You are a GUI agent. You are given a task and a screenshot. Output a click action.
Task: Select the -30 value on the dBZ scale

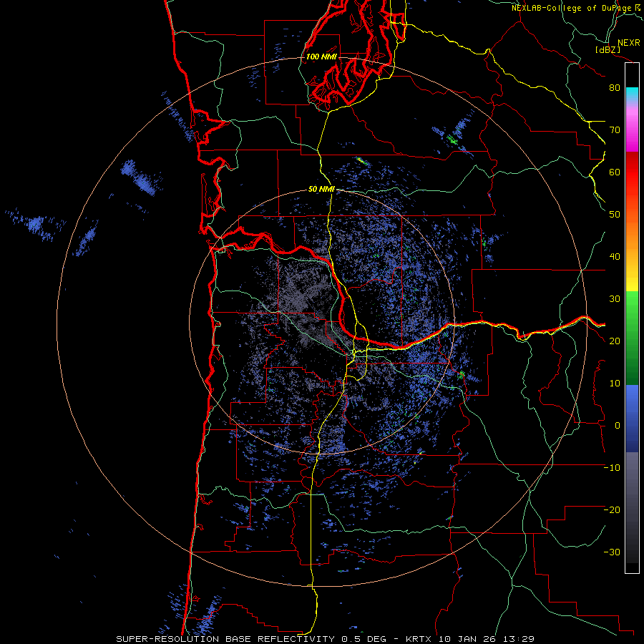612,552
